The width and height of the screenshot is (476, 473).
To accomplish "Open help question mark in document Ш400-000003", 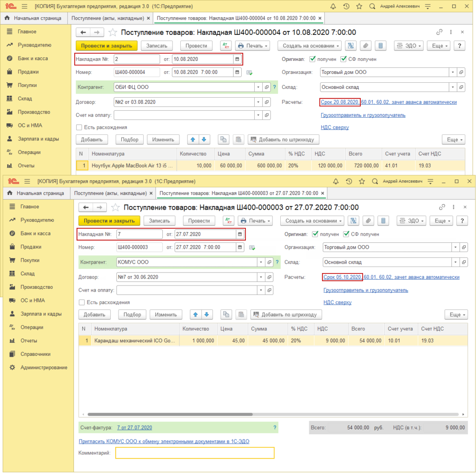I will coord(462,221).
